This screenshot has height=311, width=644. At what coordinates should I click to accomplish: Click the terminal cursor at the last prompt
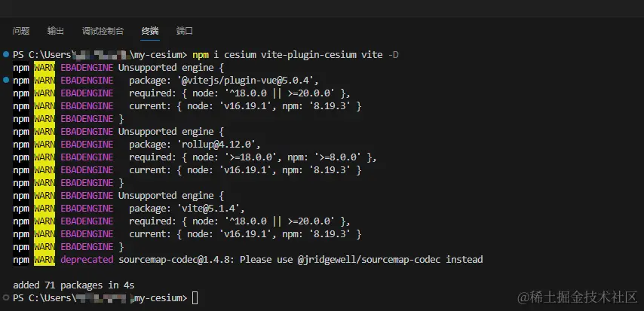click(x=195, y=298)
